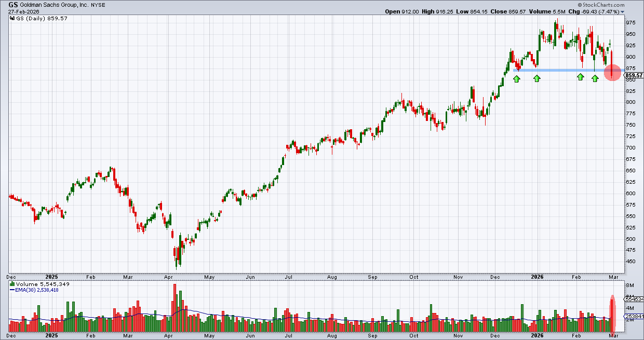Select the 859.57 last-price tag on price axis
The height and width of the screenshot is (340, 644).
click(634, 75)
